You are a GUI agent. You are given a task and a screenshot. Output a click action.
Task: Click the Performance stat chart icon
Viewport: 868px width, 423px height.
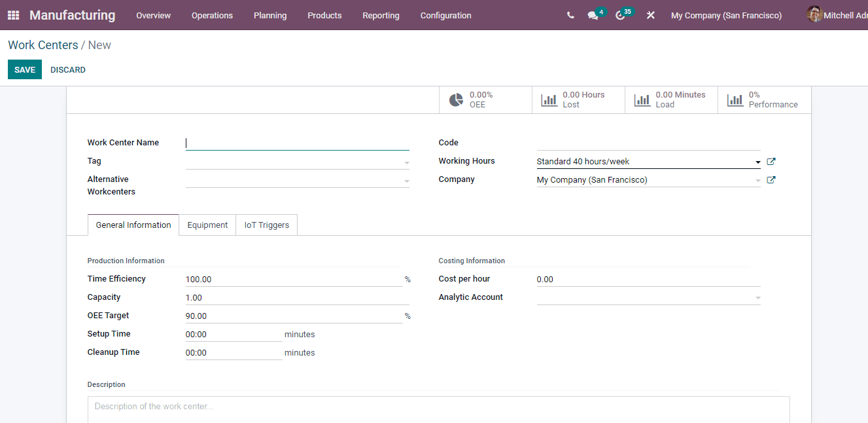735,99
